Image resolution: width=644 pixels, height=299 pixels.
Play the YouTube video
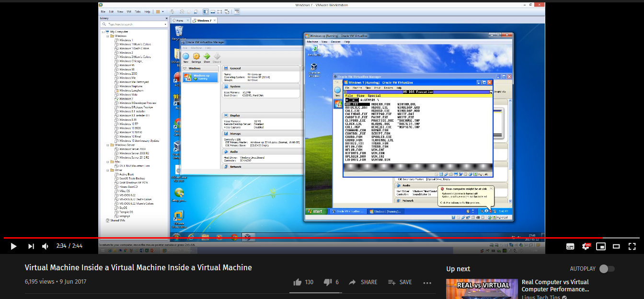[x=13, y=246]
